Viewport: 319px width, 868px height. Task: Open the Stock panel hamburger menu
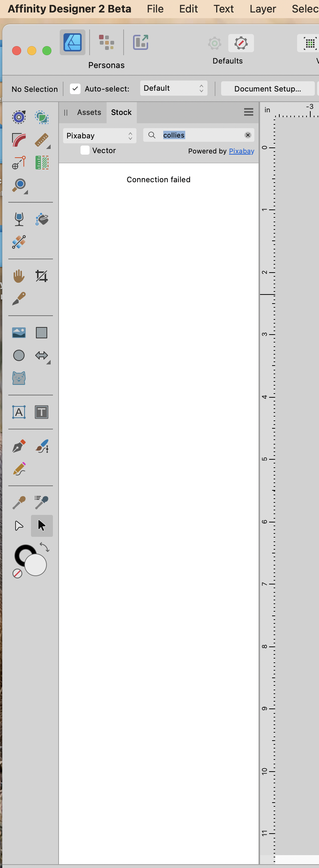point(249,112)
